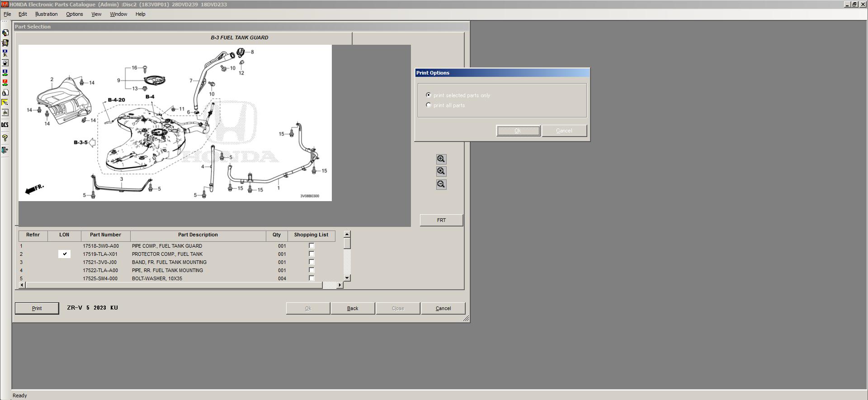Open the View menu
The width and height of the screenshot is (868, 400).
click(96, 14)
